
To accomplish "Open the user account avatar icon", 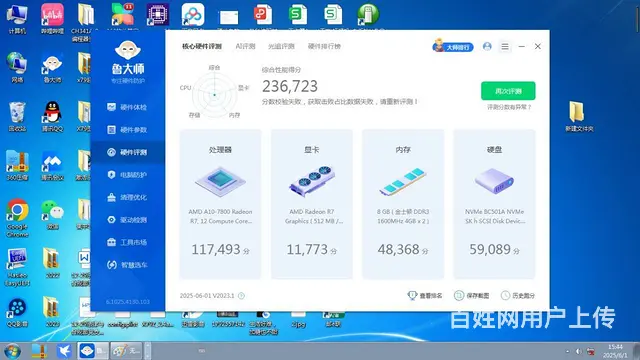I will 487,47.
